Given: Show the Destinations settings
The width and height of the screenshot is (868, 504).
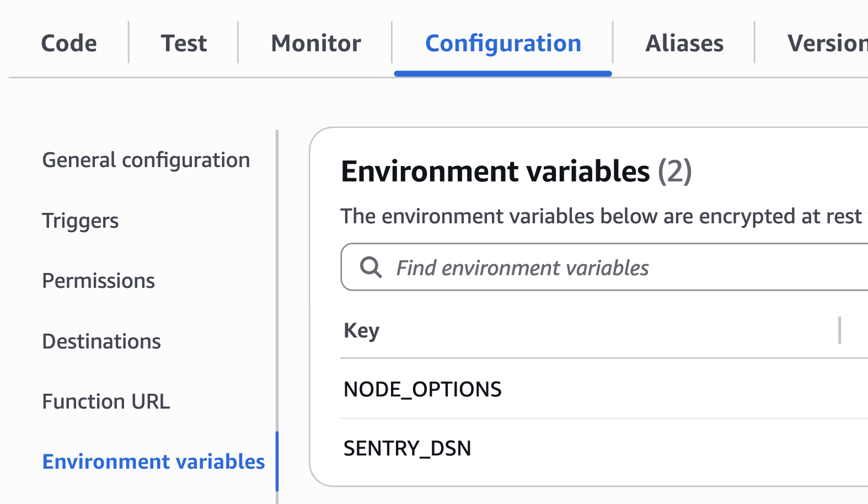Looking at the screenshot, I should click(101, 341).
